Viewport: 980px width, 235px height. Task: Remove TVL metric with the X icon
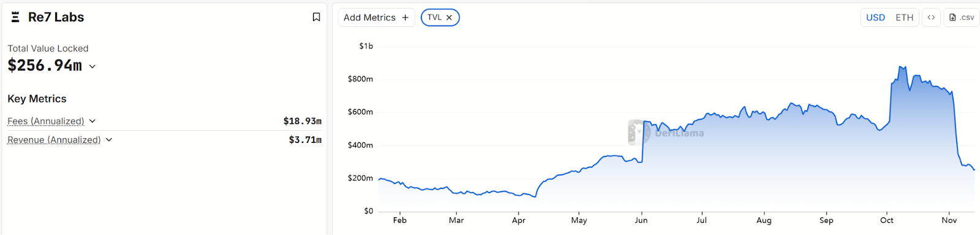[449, 18]
